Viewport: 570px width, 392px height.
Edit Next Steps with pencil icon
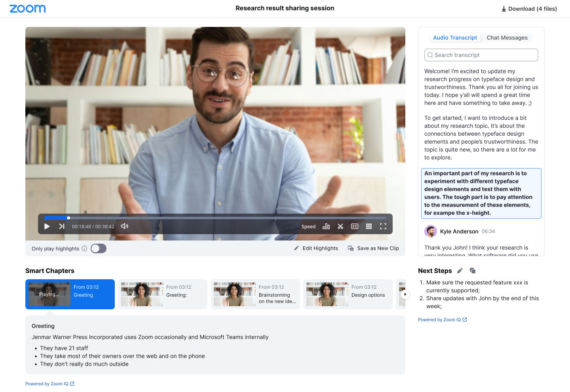coord(460,271)
